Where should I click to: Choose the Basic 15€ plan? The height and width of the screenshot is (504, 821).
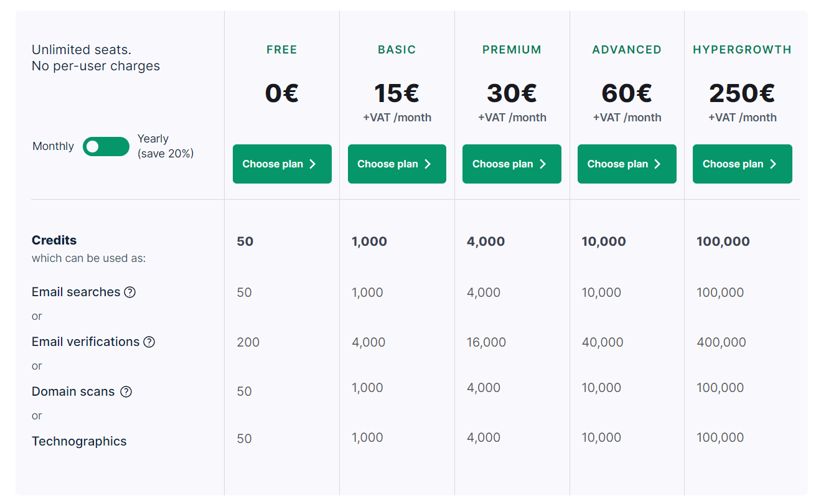pyautogui.click(x=397, y=164)
